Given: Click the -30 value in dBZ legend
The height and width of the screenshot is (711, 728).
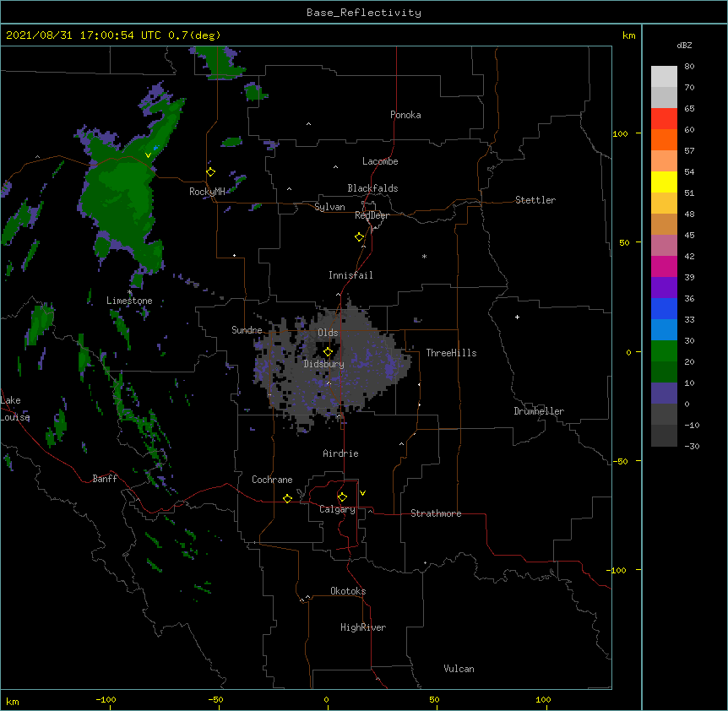Looking at the screenshot, I should 692,446.
